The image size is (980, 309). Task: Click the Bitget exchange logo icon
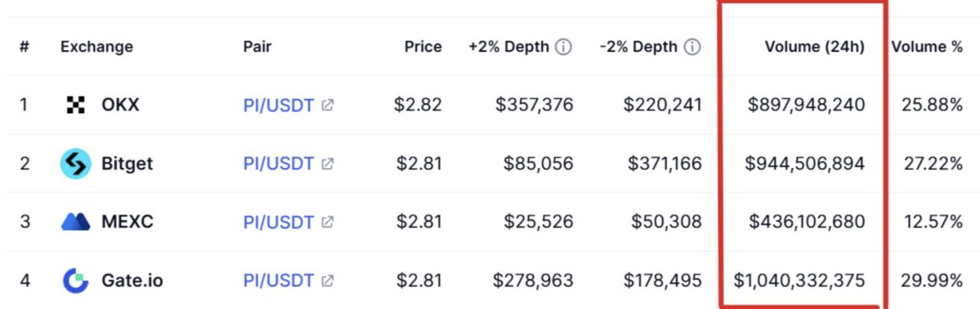pyautogui.click(x=76, y=163)
